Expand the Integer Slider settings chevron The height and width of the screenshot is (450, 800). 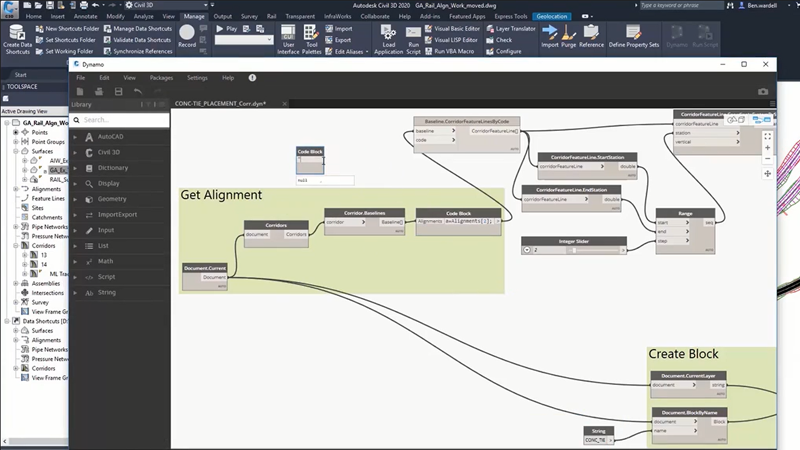[526, 250]
